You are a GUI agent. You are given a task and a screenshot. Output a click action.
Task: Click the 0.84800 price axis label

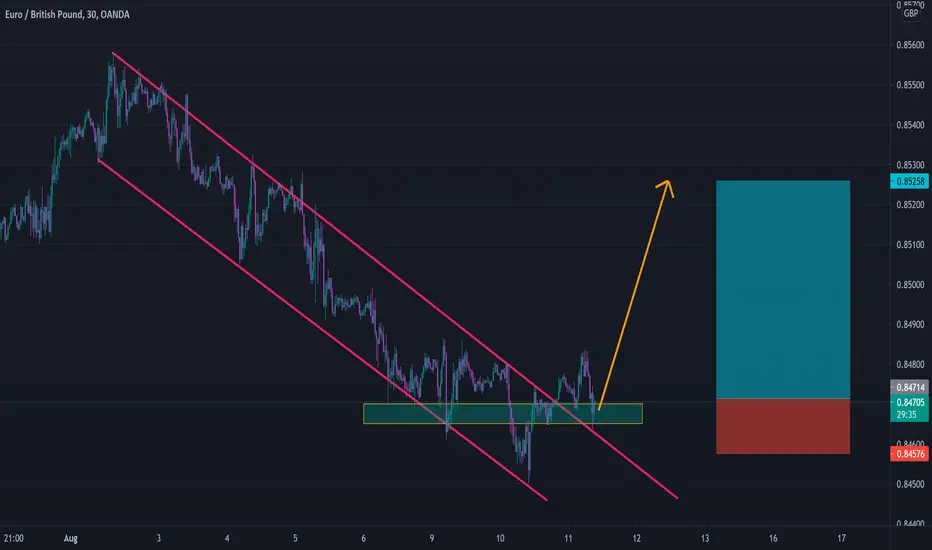pos(910,364)
